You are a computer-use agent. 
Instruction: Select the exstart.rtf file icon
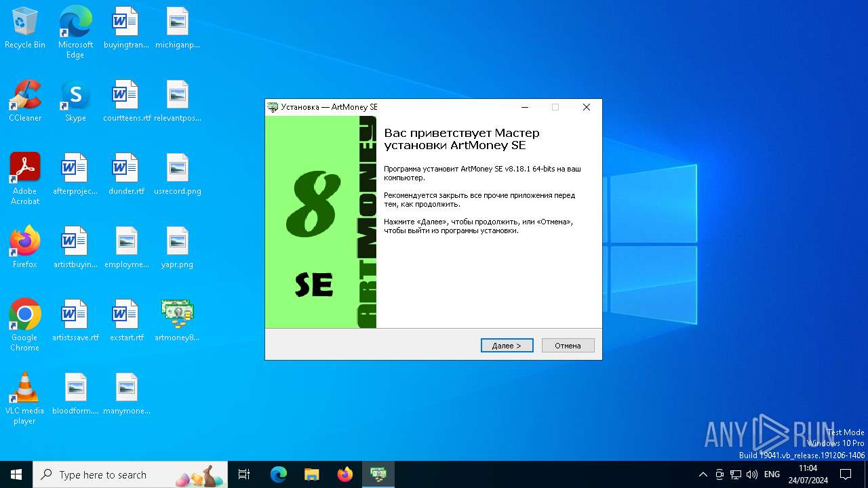click(126, 321)
